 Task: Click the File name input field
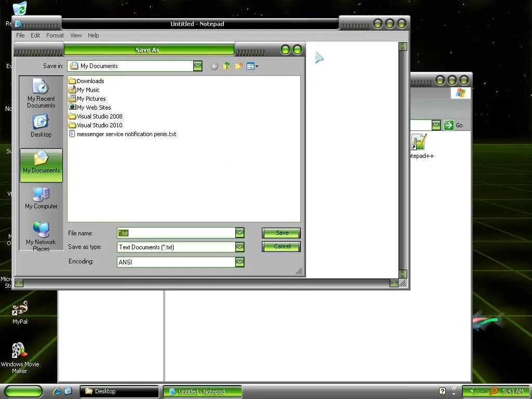pos(176,233)
